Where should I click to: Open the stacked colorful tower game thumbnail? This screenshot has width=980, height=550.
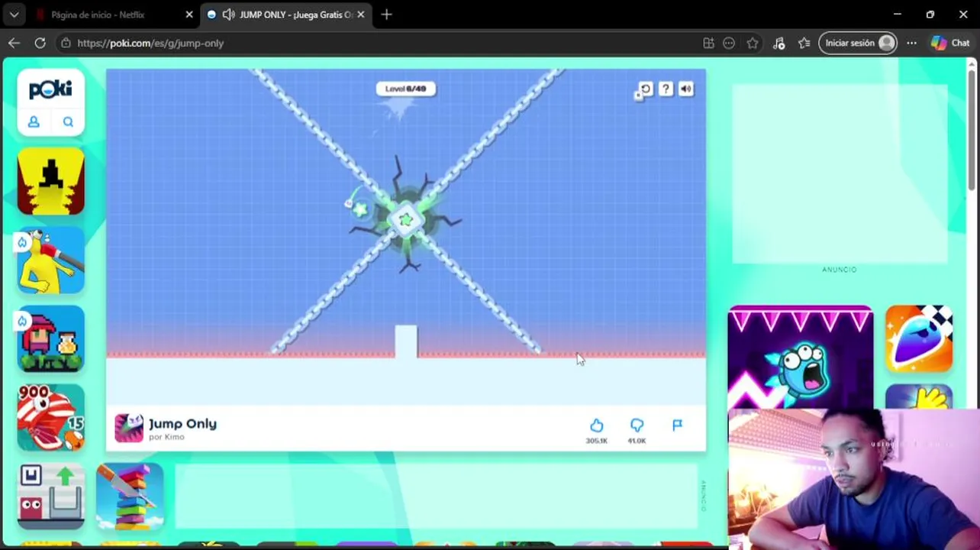[x=130, y=497]
